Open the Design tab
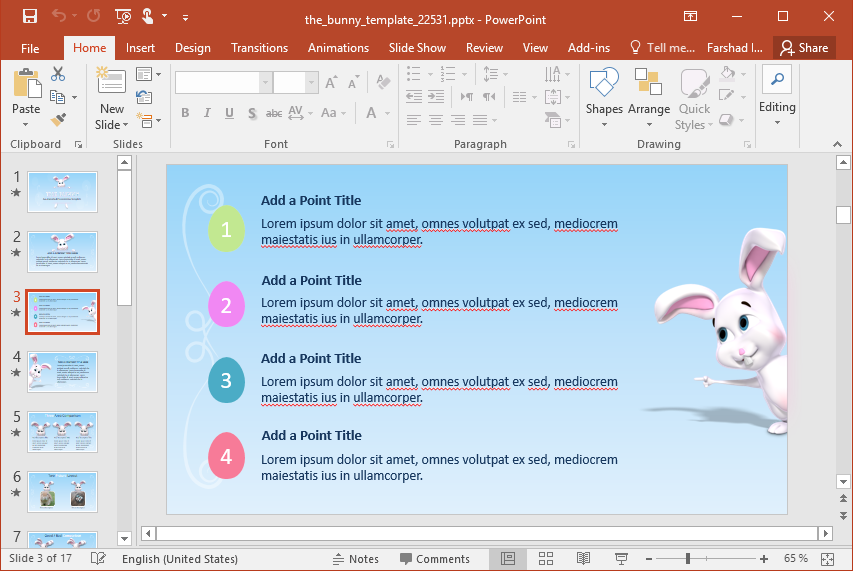 pyautogui.click(x=192, y=48)
